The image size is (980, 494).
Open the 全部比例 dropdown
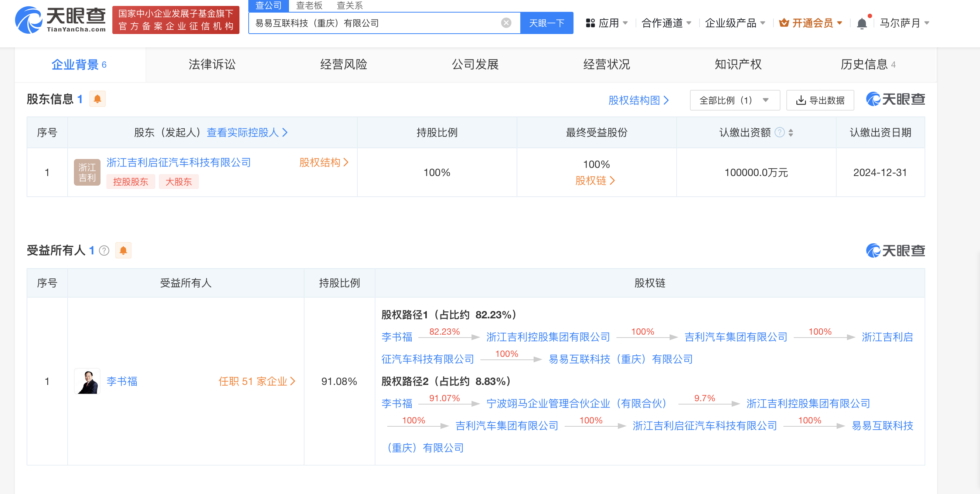pyautogui.click(x=734, y=100)
